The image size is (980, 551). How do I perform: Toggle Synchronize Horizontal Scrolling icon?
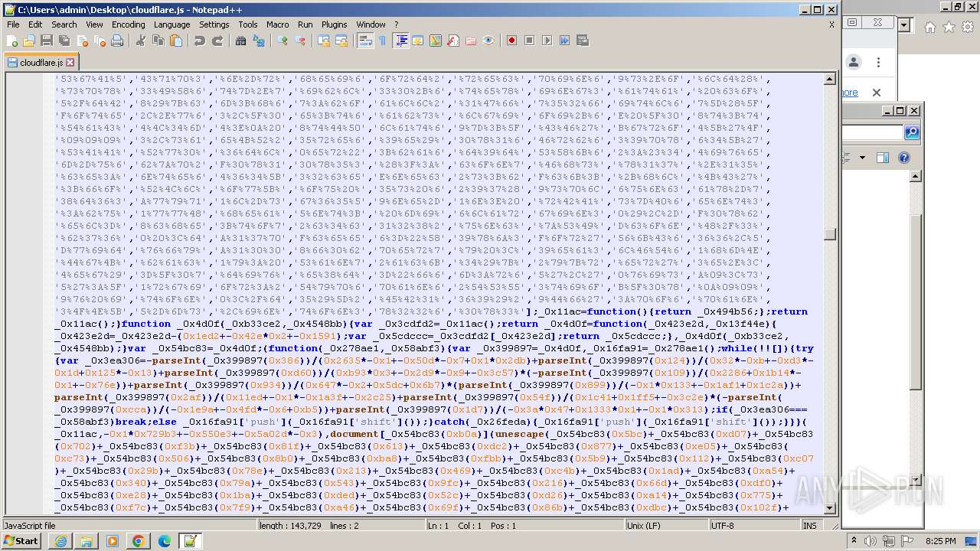click(x=341, y=41)
